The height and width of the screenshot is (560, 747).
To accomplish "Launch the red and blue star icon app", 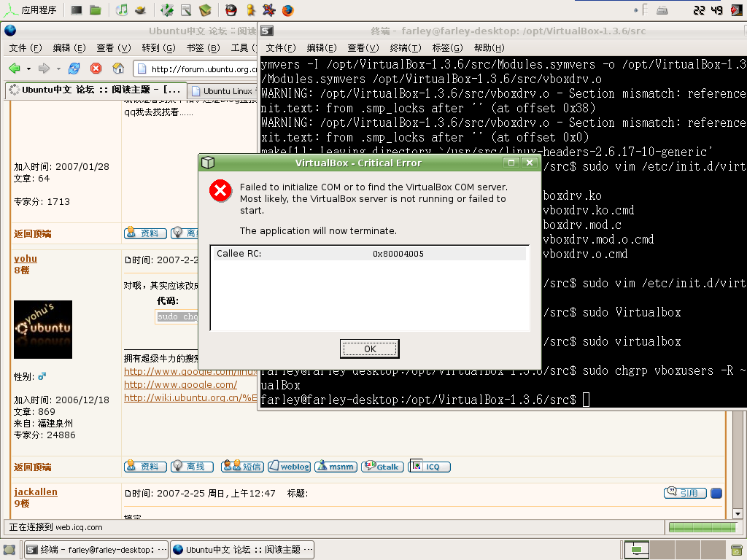I will [268, 10].
